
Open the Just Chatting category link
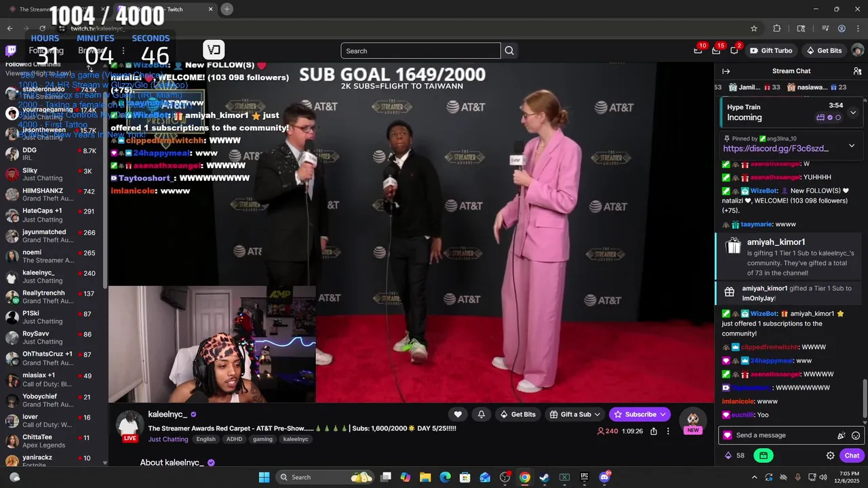(168, 439)
